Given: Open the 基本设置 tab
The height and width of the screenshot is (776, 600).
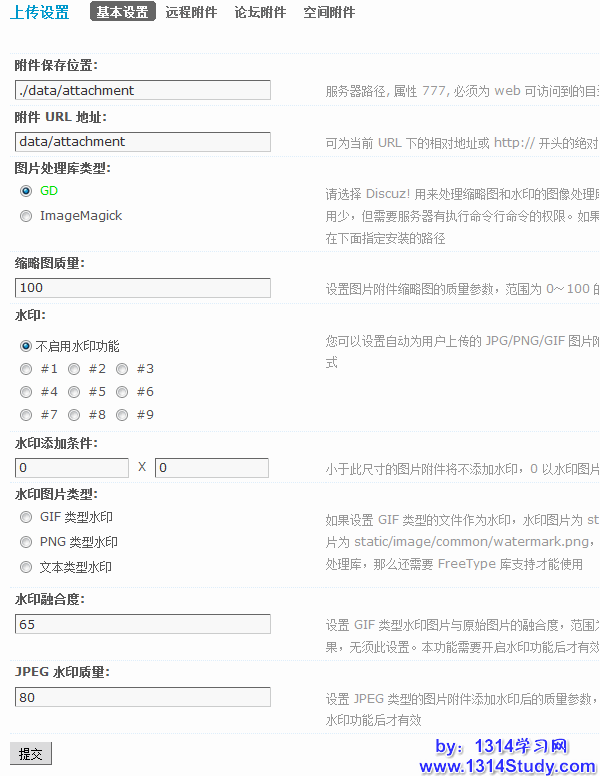Looking at the screenshot, I should click(x=122, y=13).
